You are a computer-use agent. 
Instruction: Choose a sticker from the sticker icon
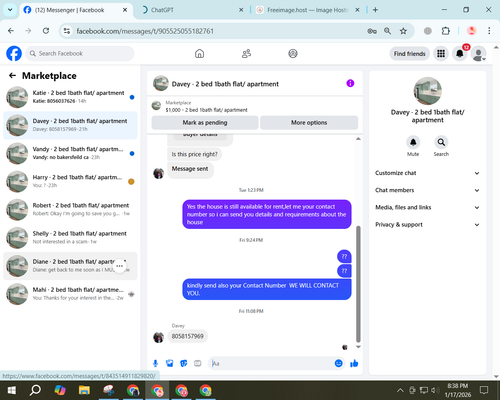tap(184, 363)
